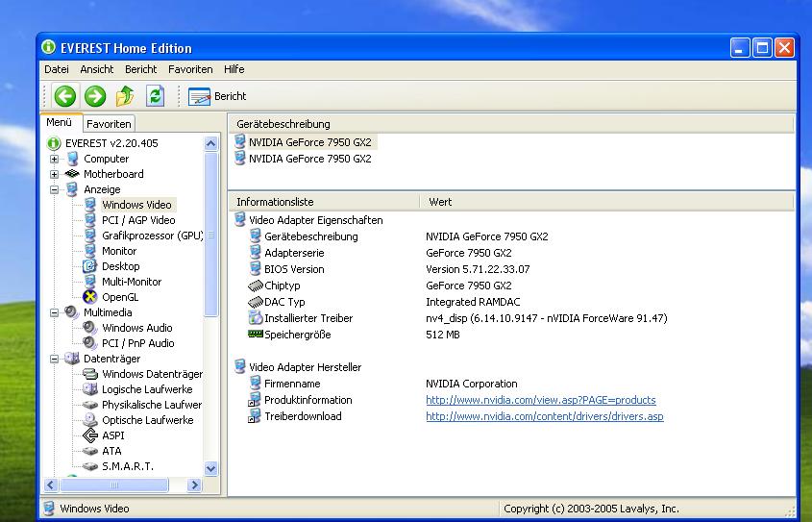The height and width of the screenshot is (522, 812).
Task: Click the OpenGL yellow X icon
Action: 90,297
